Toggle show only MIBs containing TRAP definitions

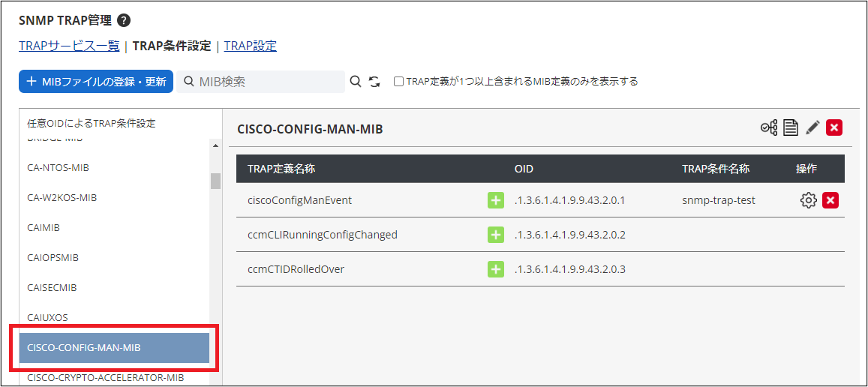point(398,81)
